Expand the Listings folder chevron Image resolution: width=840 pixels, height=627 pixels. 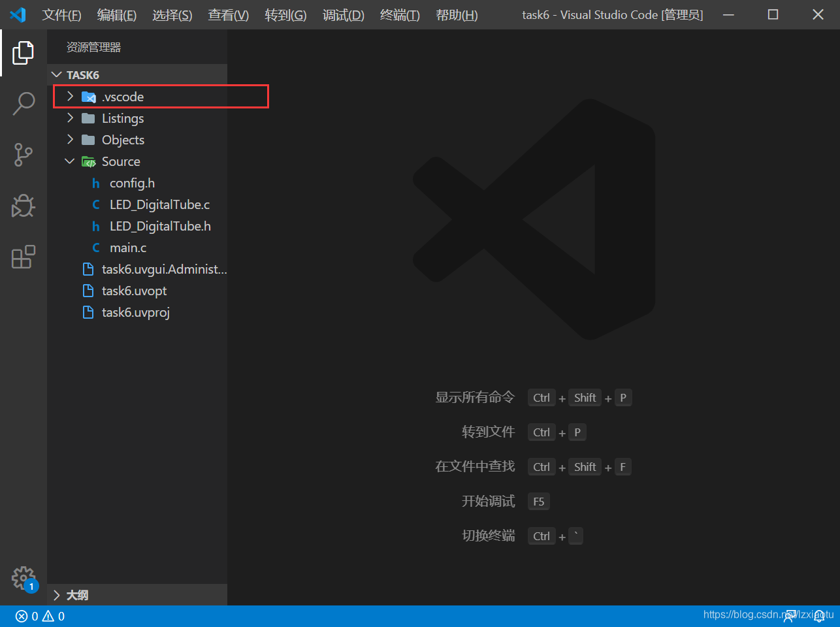[70, 118]
